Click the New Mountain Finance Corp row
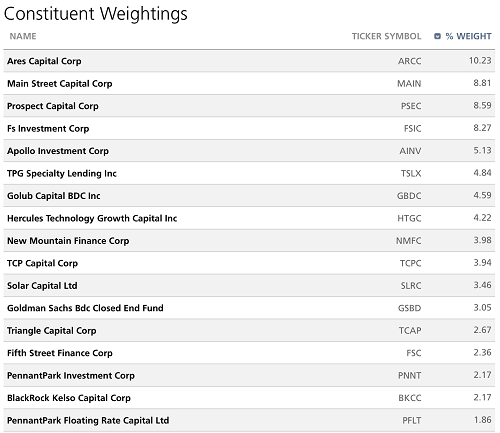Viewport: 500px width, 433px height. pos(249,241)
